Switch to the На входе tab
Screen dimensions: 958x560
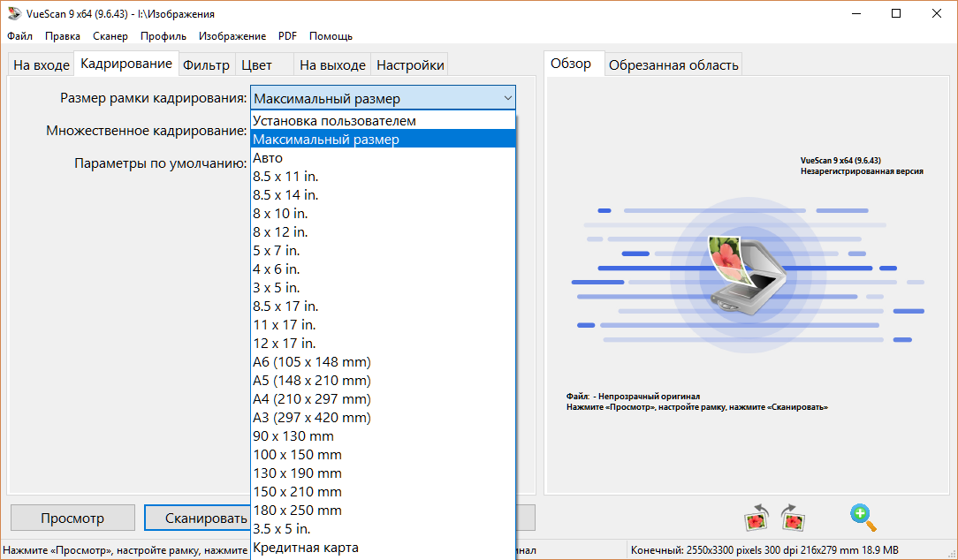pyautogui.click(x=41, y=64)
